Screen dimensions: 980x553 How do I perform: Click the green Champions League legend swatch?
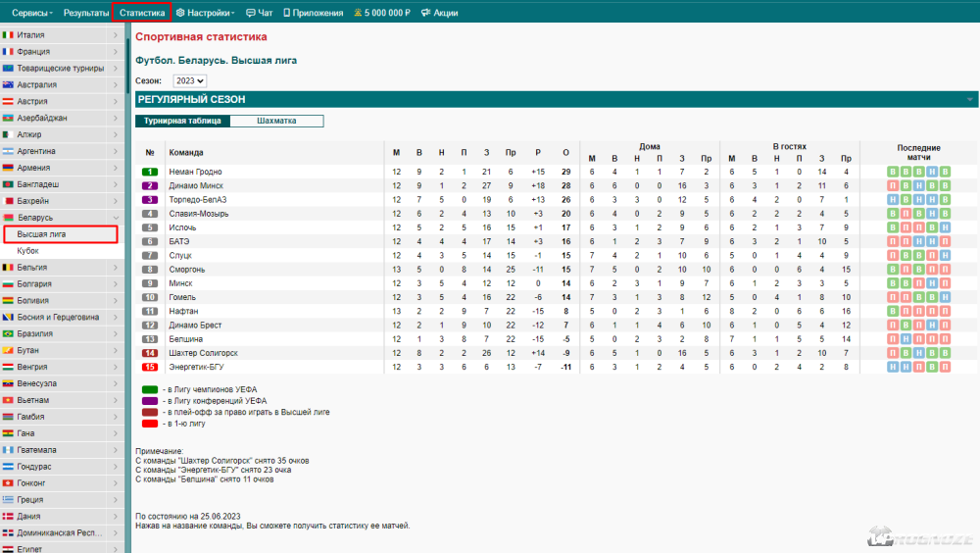[x=149, y=390]
